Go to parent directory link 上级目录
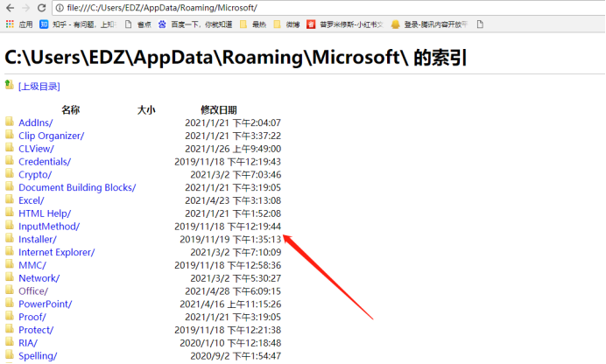The width and height of the screenshot is (606, 364). point(39,87)
